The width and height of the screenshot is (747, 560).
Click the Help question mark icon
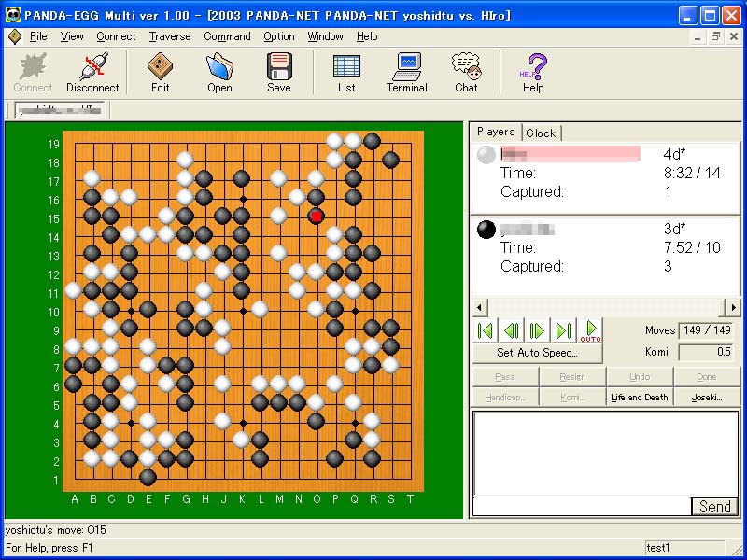533,72
